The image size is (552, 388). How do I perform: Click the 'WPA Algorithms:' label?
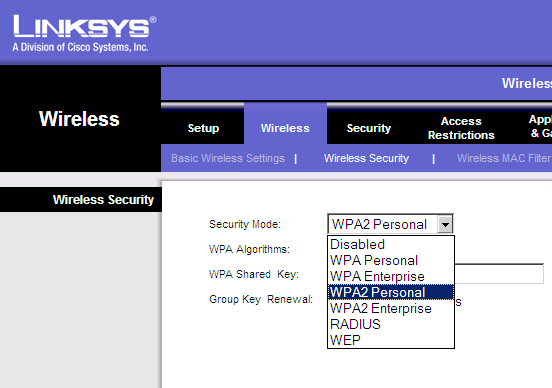click(249, 249)
